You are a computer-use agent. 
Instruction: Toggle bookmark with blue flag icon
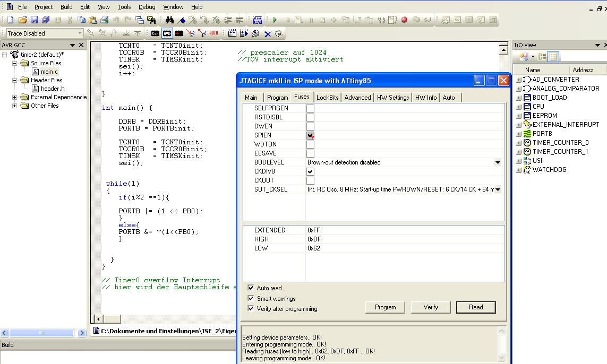(181, 20)
